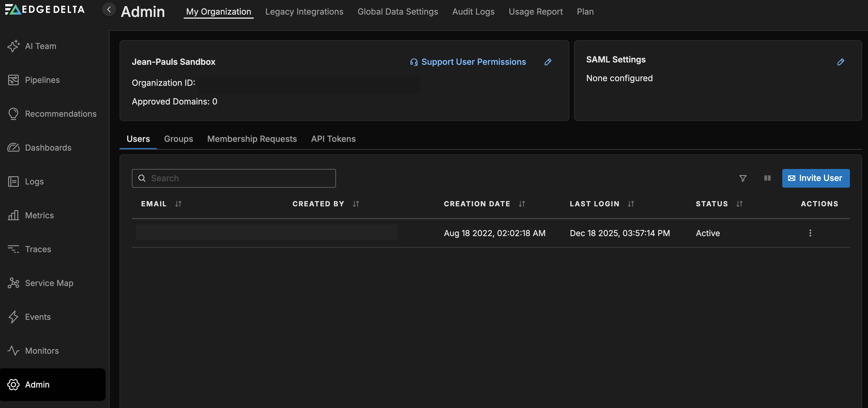The height and width of the screenshot is (408, 868).
Task: Edit SAML Settings using the pencil icon
Action: click(841, 62)
